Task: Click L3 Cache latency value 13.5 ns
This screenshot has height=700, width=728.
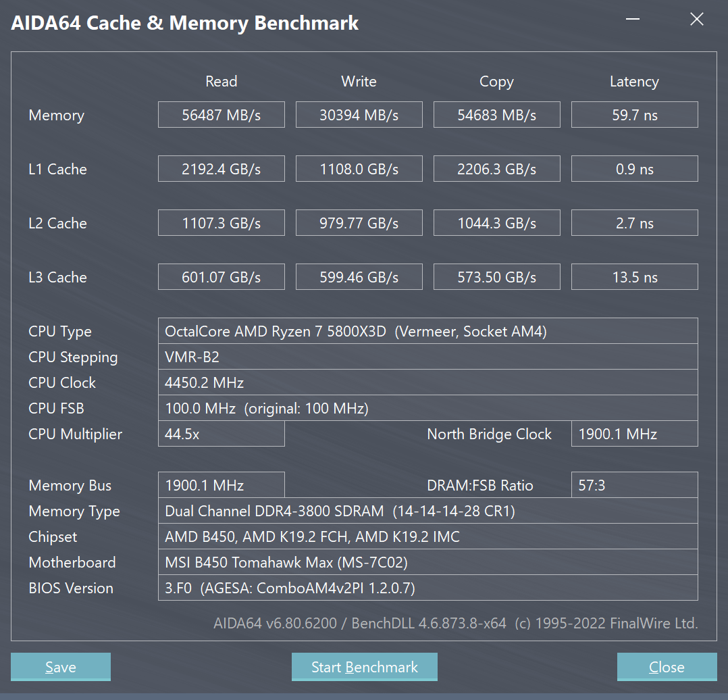Action: coord(635,277)
